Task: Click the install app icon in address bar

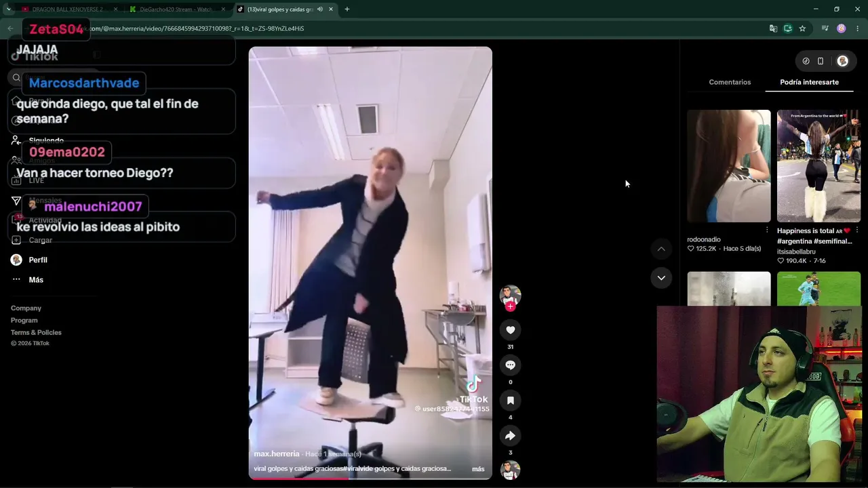Action: click(788, 28)
